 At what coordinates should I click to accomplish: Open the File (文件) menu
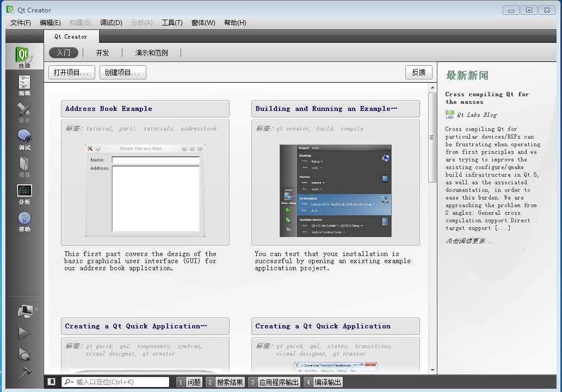click(x=21, y=23)
